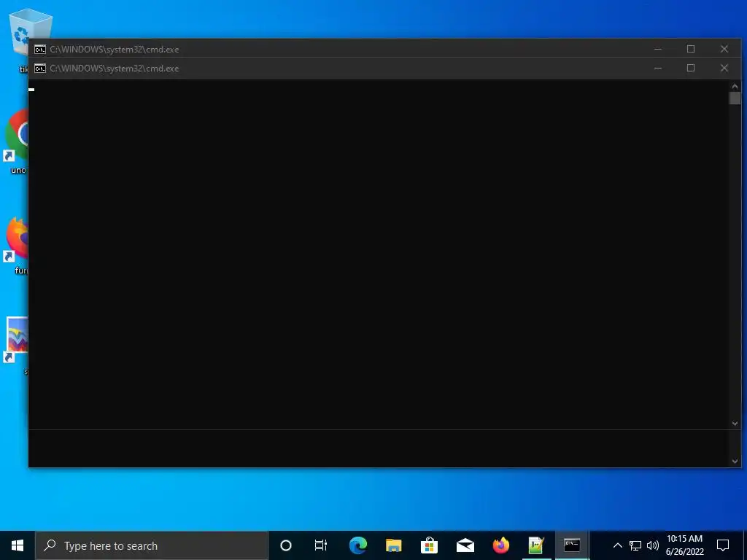Close the back cmd.exe window
This screenshot has height=560, width=747.
pos(724,49)
